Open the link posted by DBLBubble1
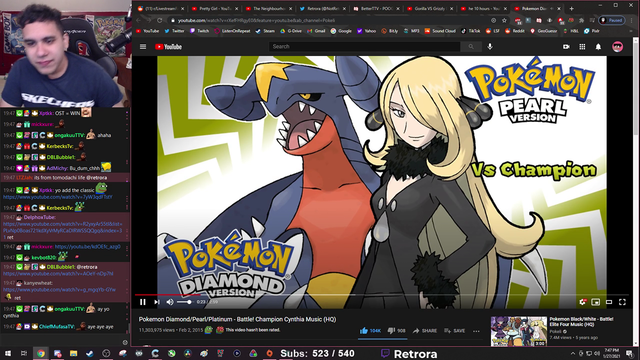640x360 pixels. click(x=58, y=273)
